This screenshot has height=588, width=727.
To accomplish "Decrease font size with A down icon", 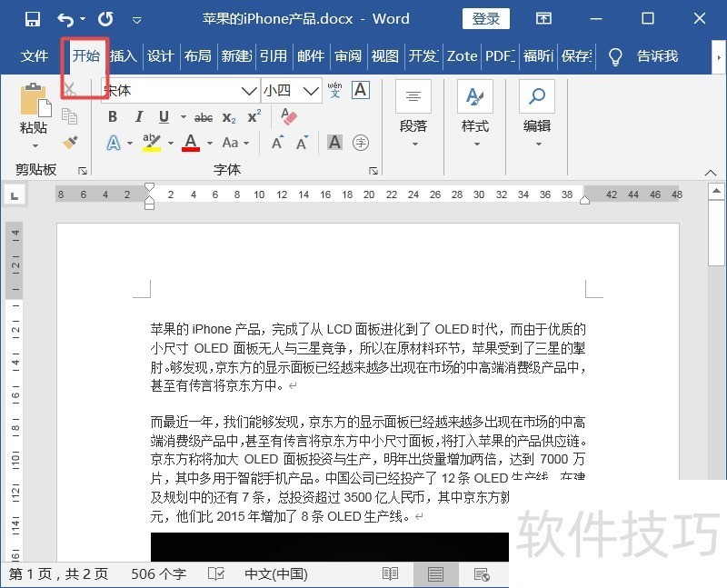I will click(303, 143).
